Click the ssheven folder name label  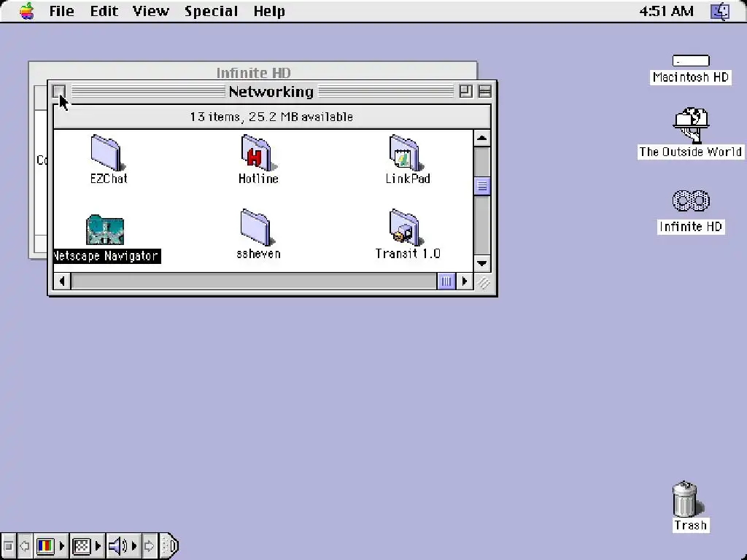pyautogui.click(x=258, y=254)
